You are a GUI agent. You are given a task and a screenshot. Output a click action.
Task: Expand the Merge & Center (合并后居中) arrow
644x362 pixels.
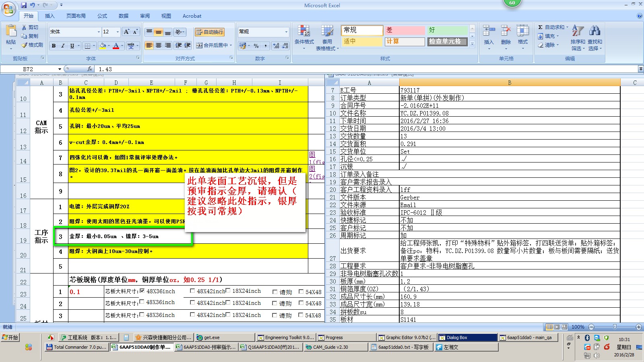pos(231,45)
